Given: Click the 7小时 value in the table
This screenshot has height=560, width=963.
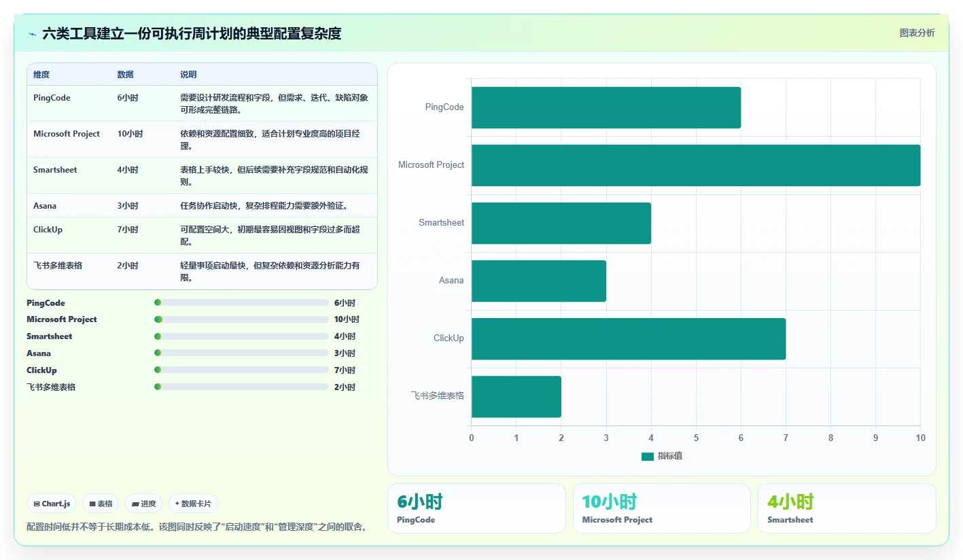Looking at the screenshot, I should point(128,230).
